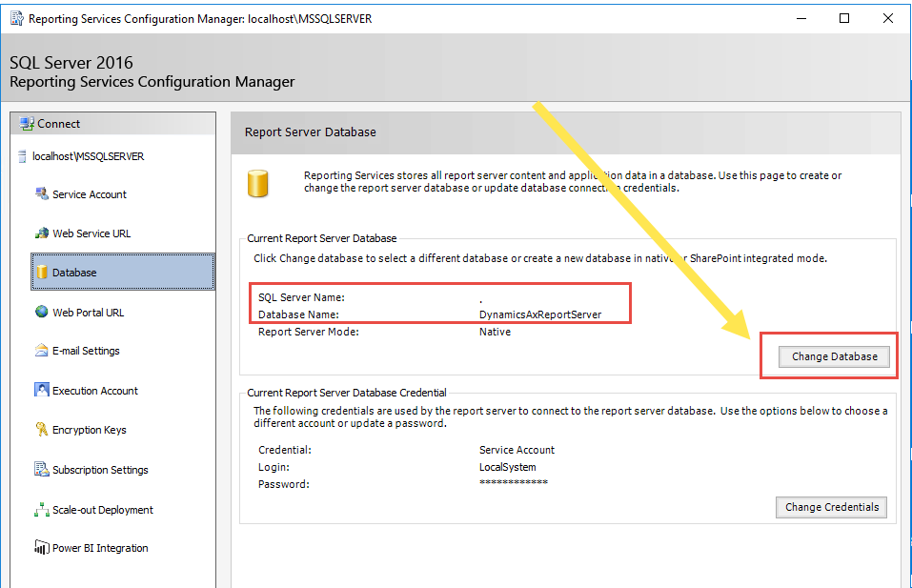The width and height of the screenshot is (912, 588).
Task: Click the SQL Server Name label
Action: [x=301, y=297]
